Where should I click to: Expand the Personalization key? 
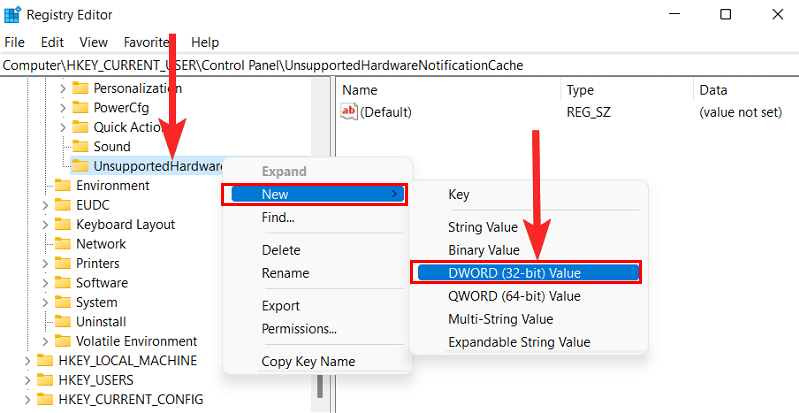62,88
